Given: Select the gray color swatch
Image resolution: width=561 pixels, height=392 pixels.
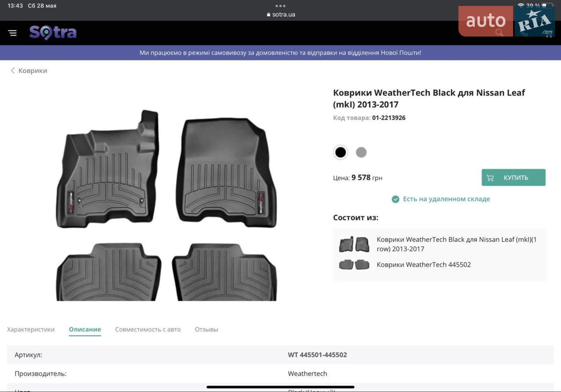Looking at the screenshot, I should (x=361, y=152).
